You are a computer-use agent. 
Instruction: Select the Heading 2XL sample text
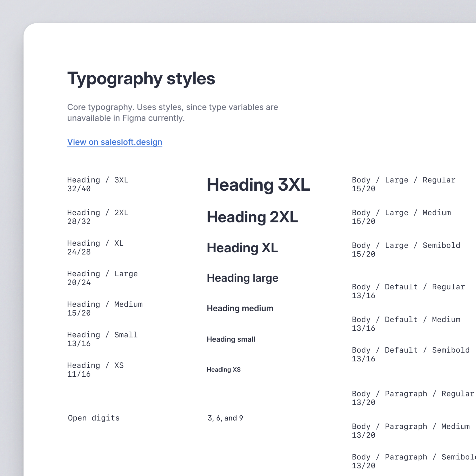click(252, 217)
